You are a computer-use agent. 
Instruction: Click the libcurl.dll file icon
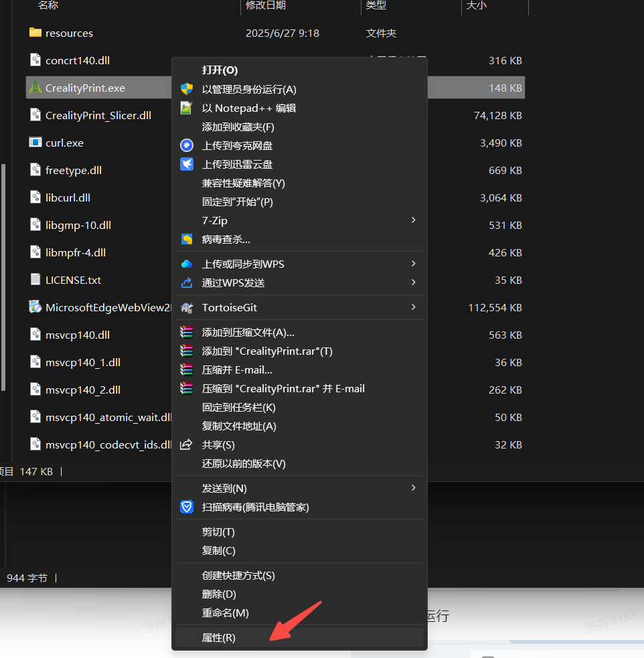35,197
